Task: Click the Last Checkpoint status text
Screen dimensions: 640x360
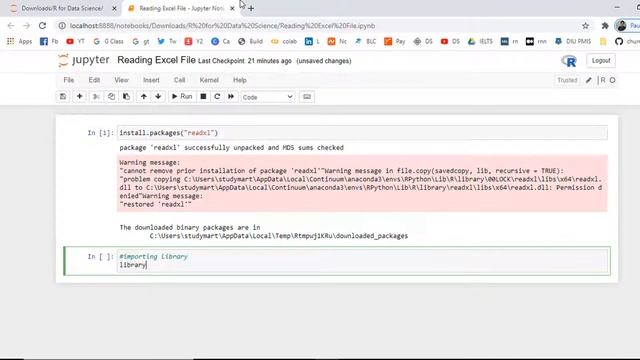Action: coord(245,61)
